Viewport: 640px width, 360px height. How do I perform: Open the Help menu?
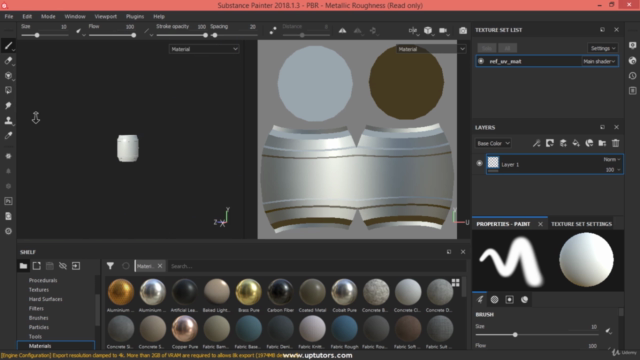pyautogui.click(x=159, y=16)
